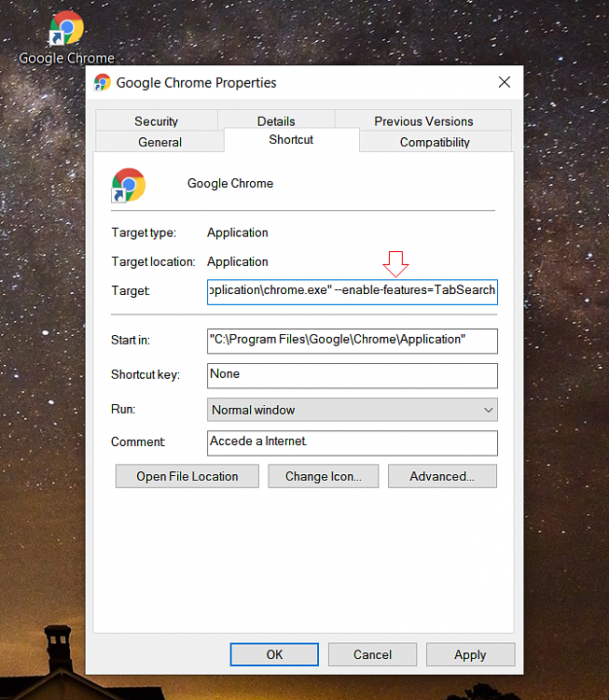Screen dimensions: 609x700
Task: Confirm changes with the OK button
Action: [274, 654]
